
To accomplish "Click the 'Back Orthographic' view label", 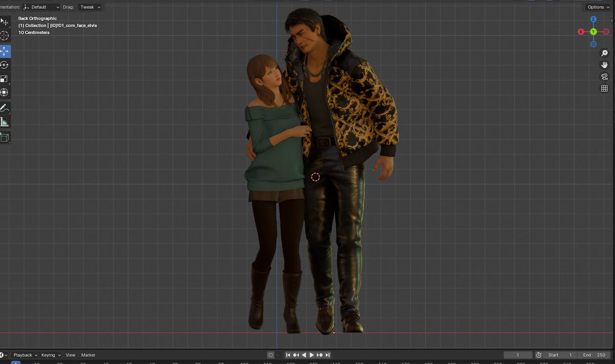I will (37, 18).
